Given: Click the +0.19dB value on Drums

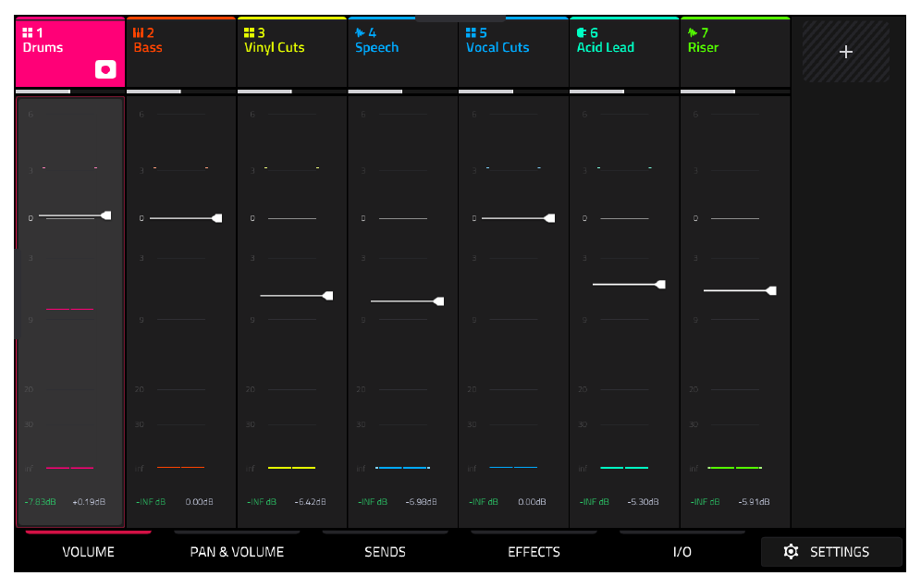Looking at the screenshot, I should click(89, 502).
